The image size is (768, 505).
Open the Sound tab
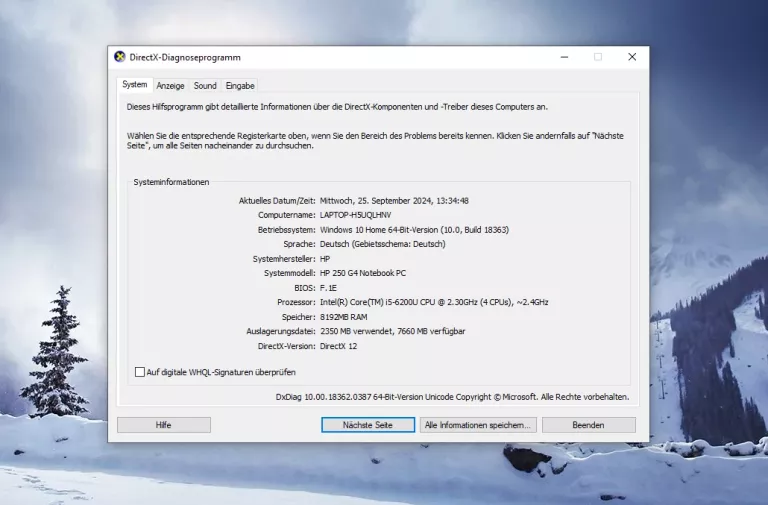(205, 86)
